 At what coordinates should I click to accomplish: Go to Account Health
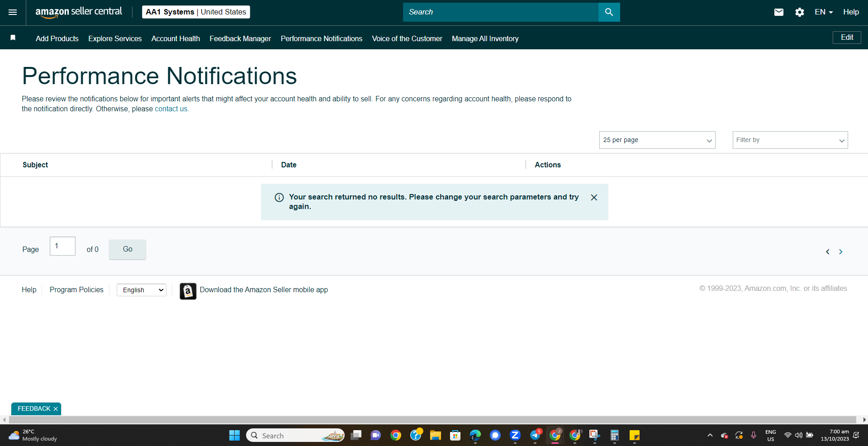click(175, 38)
